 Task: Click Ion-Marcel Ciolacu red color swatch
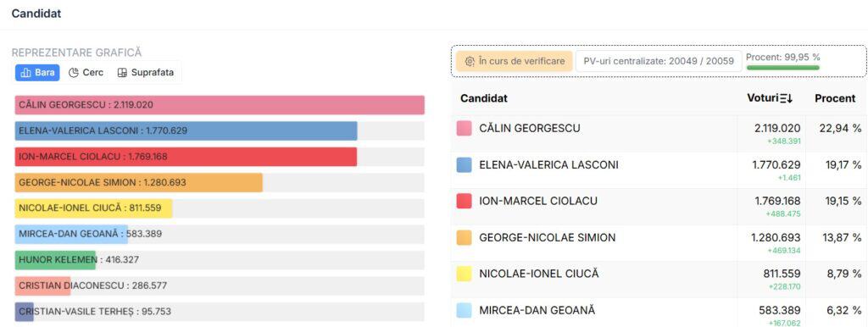click(x=464, y=201)
